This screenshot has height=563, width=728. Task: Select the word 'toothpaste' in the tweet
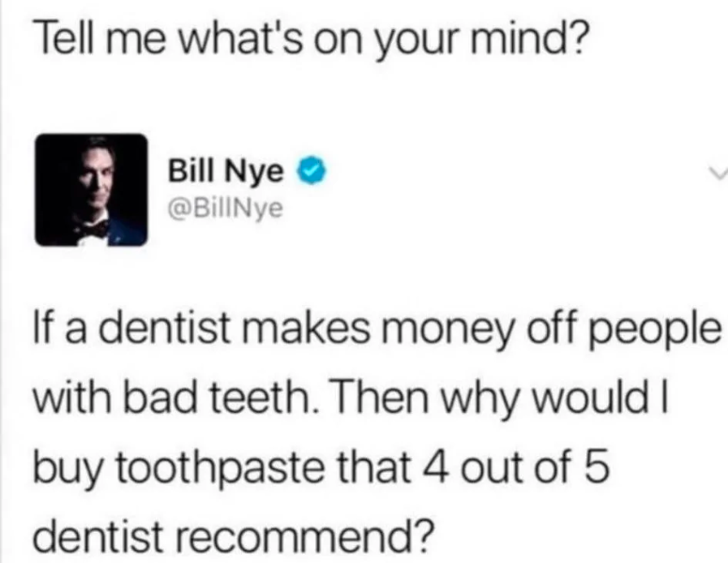tap(220, 467)
